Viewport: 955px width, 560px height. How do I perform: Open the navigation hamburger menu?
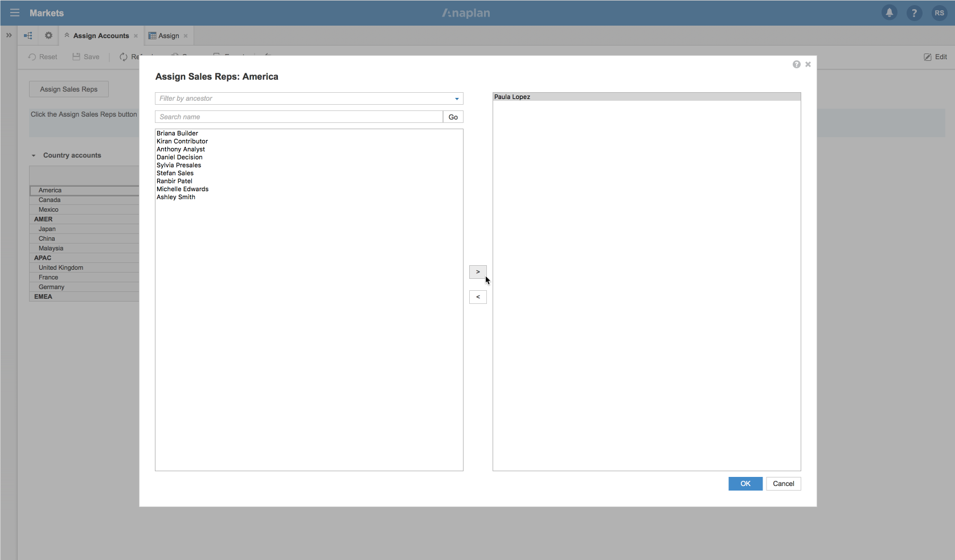tap(14, 13)
